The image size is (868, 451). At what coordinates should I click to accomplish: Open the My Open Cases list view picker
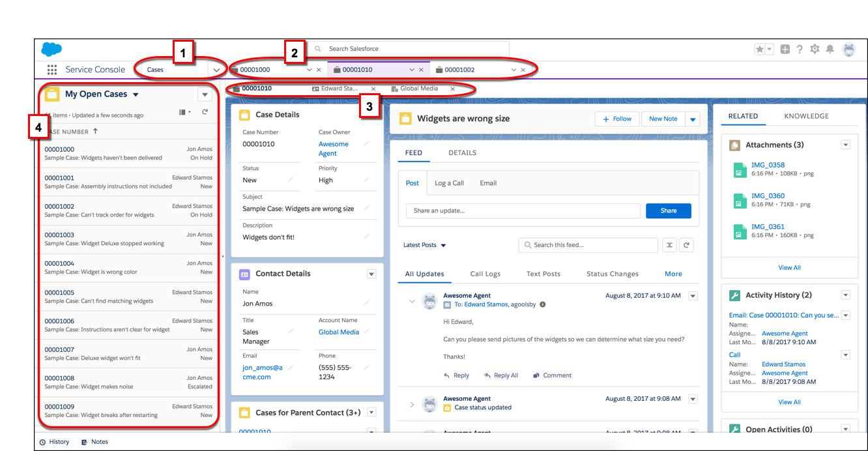pos(136,95)
